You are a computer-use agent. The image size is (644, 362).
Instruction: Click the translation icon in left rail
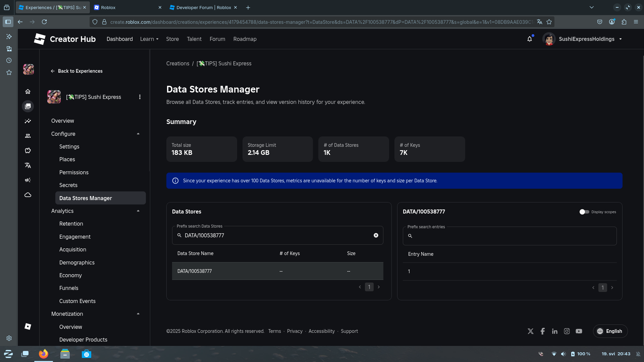click(x=28, y=165)
